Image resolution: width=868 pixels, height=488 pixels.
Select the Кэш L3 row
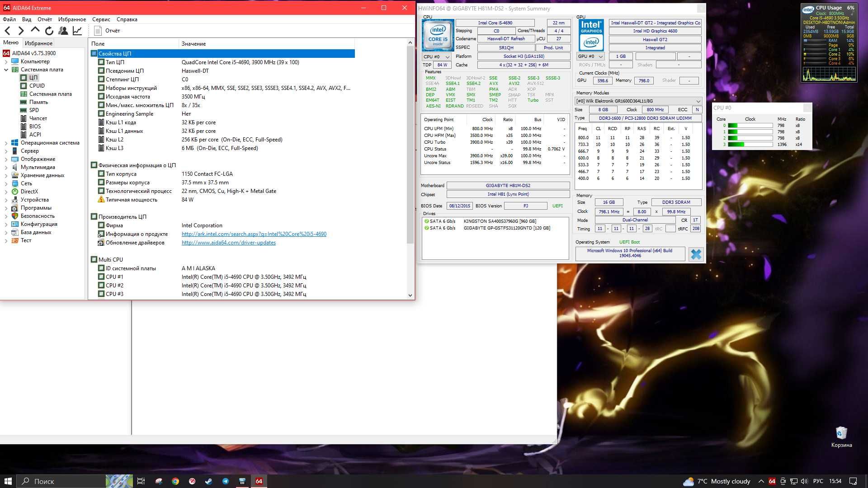[x=222, y=148]
